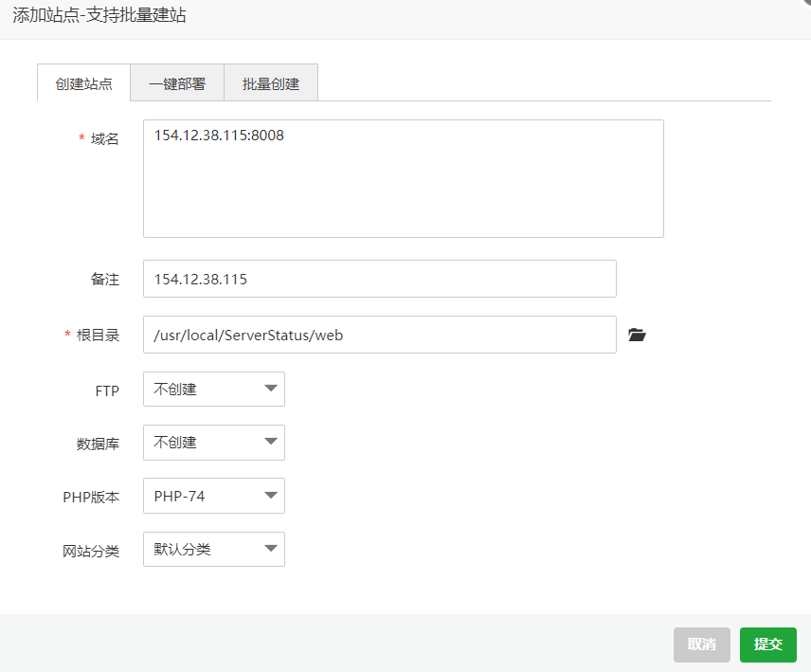Screen dimensions: 811x672
Task: Open the root directory folder browser icon
Action: [x=637, y=334]
